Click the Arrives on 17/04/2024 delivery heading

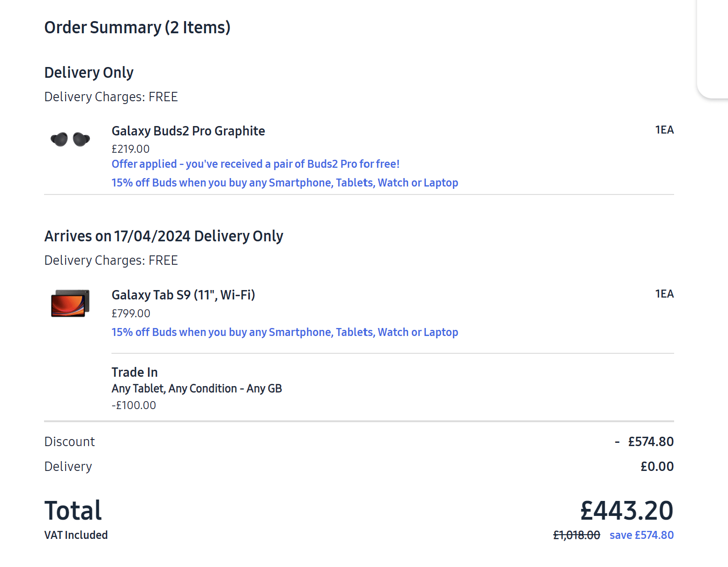point(163,236)
